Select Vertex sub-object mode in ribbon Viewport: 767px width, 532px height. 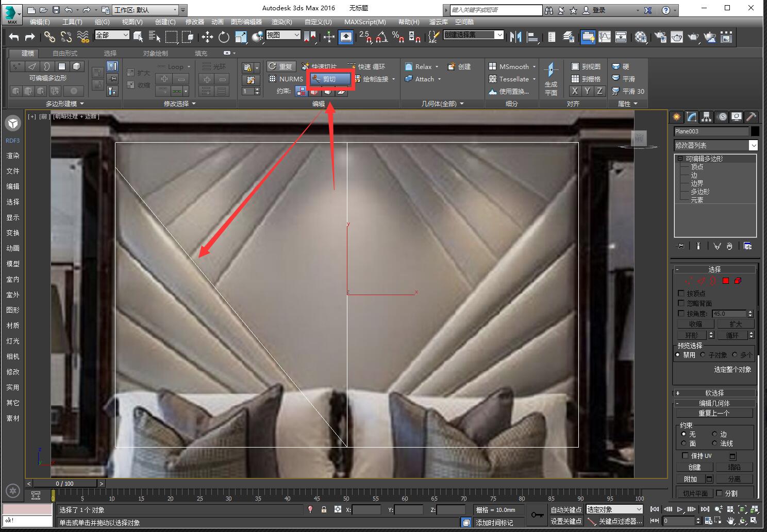(x=17, y=66)
